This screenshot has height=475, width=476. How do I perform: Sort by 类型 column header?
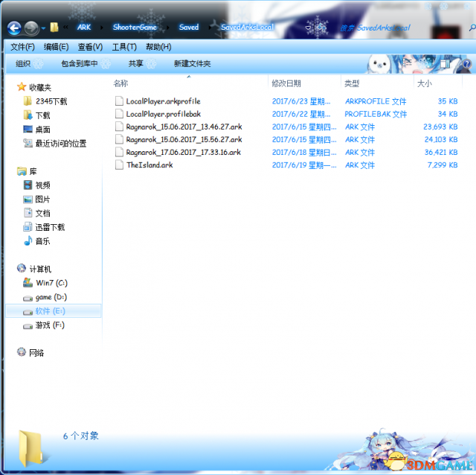pos(352,83)
